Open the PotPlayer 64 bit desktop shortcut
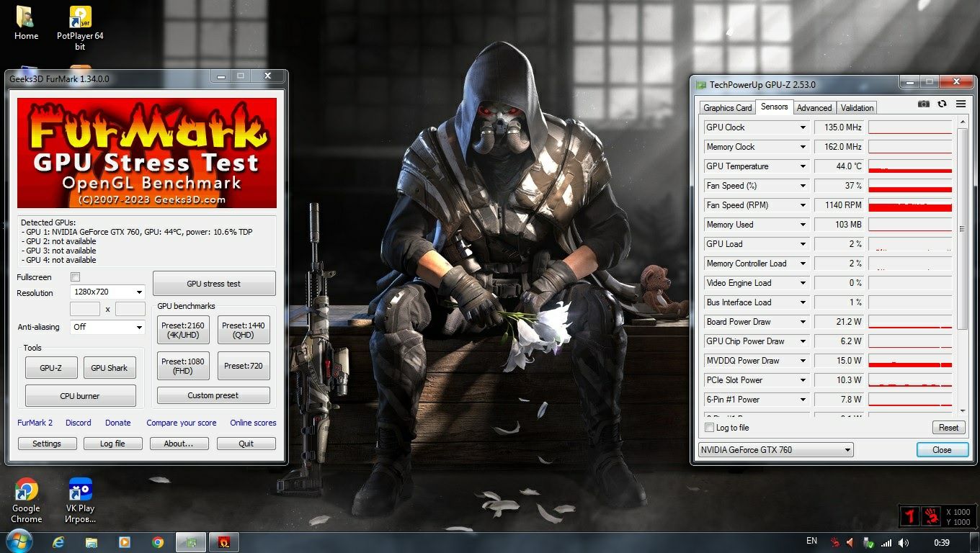Viewport: 980px width, 553px height. pos(80,28)
